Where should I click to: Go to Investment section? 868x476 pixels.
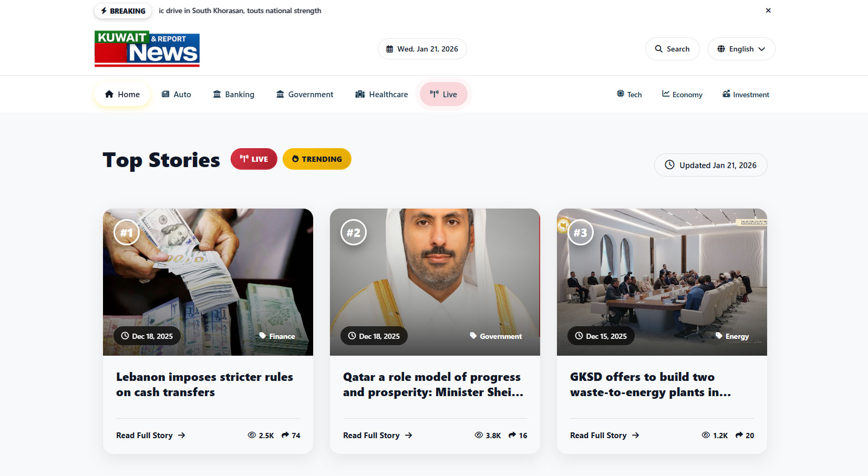(746, 95)
